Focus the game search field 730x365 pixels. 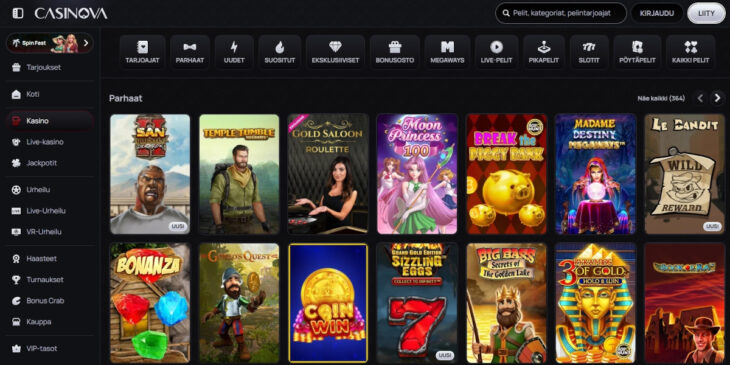pyautogui.click(x=561, y=13)
